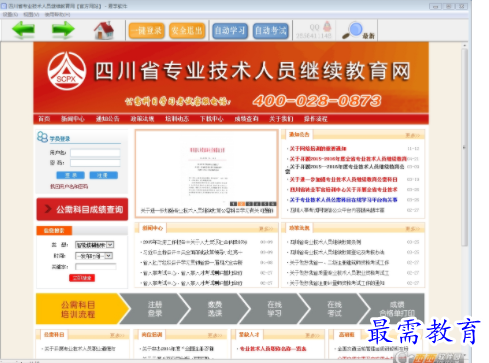Open the 新闻中心 panel tab

[x=153, y=228]
